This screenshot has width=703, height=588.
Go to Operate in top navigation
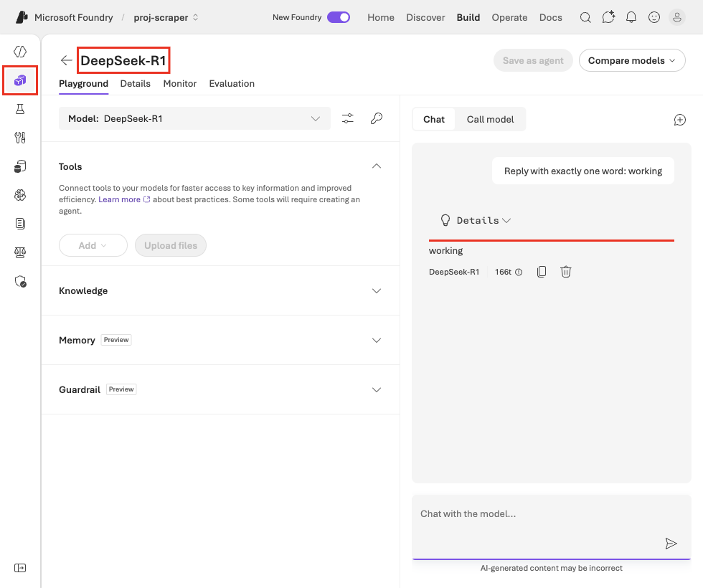[509, 17]
